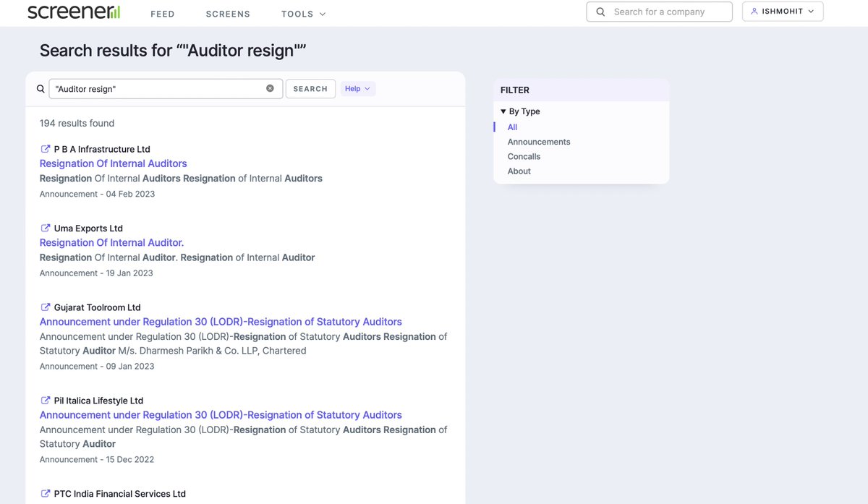This screenshot has width=868, height=504.
Task: Open the TOOLS dropdown menu
Action: coord(303,14)
